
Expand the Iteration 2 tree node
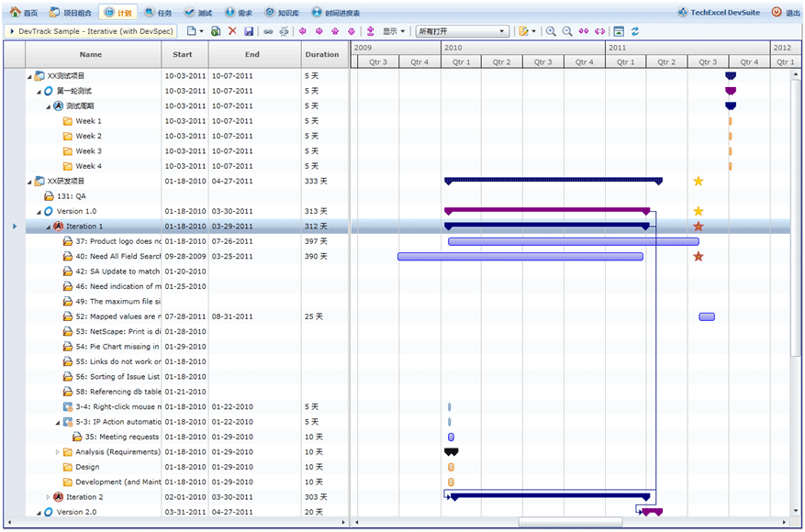click(x=49, y=497)
